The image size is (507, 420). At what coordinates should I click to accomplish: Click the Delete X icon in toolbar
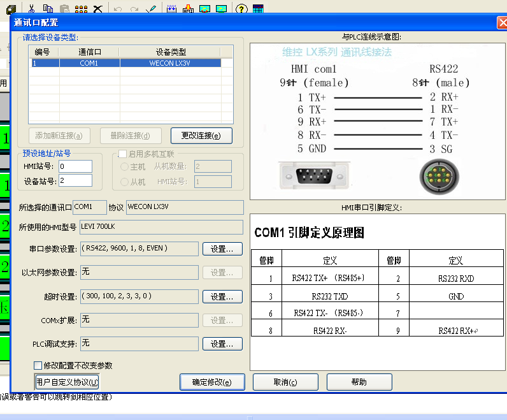click(97, 9)
